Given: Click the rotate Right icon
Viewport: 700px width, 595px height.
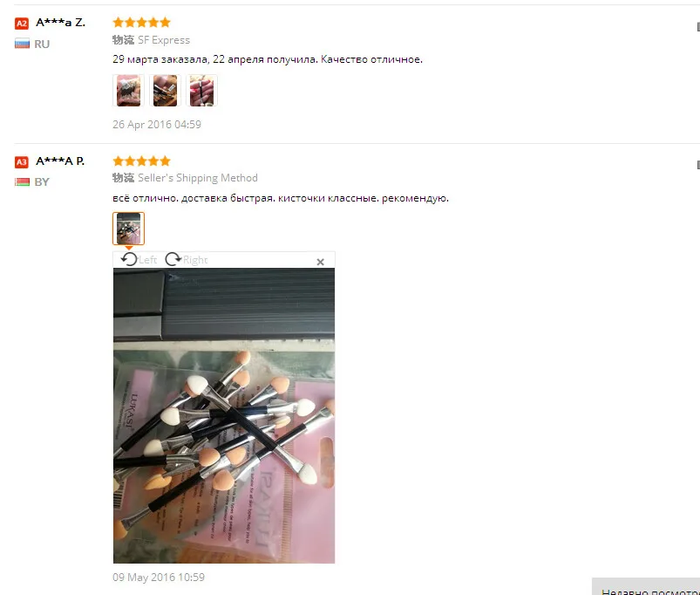Looking at the screenshot, I should [x=173, y=259].
